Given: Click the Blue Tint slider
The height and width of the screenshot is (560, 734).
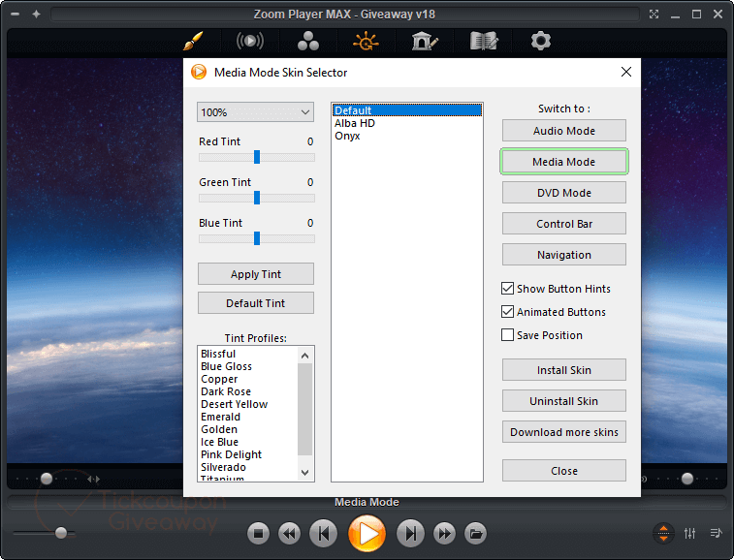Looking at the screenshot, I should point(257,238).
